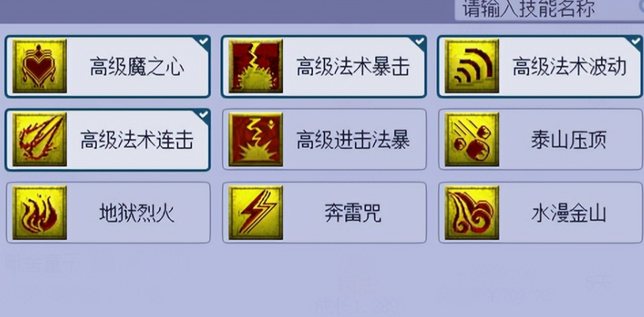Click the 高级进击法暴 skill icon
The width and height of the screenshot is (644, 317).
[255, 140]
